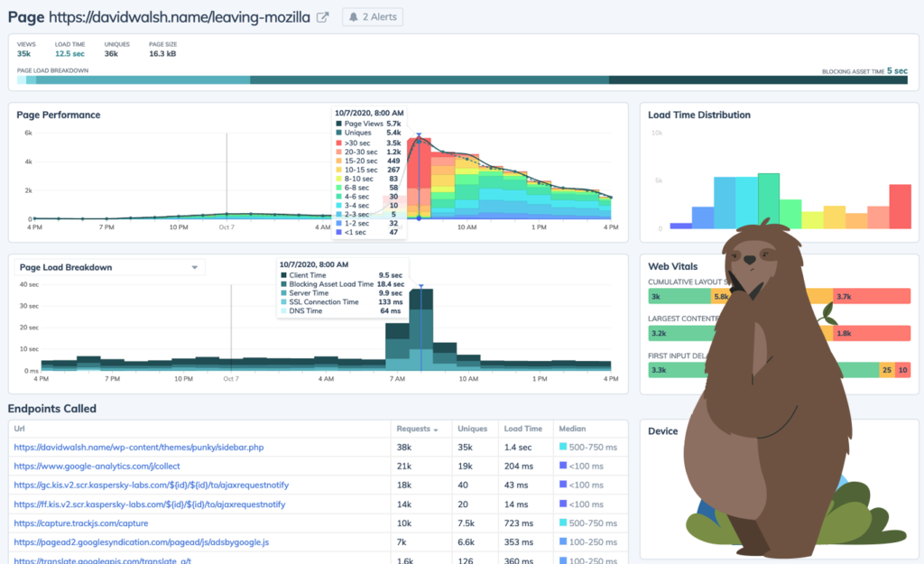The width and height of the screenshot is (924, 564).
Task: Click the green 3.2k segment under Largest Contentful
Action: [682, 333]
